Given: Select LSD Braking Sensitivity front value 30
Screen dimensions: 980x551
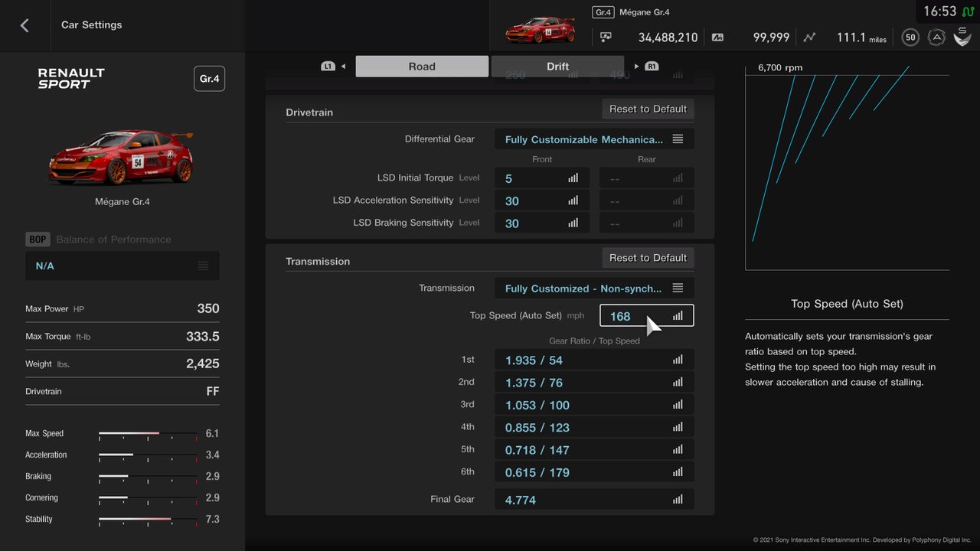Looking at the screenshot, I should (x=542, y=223).
